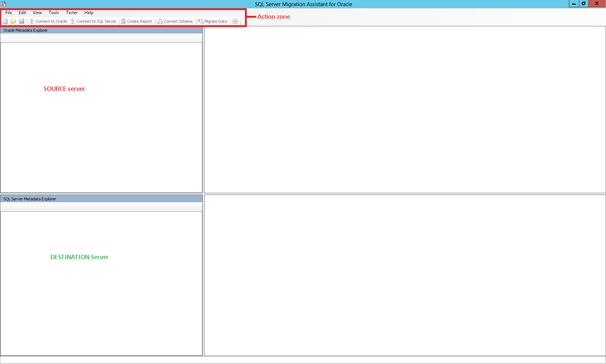Screen dimensions: 606x364
Task: Open the Help menu
Action: (89, 13)
